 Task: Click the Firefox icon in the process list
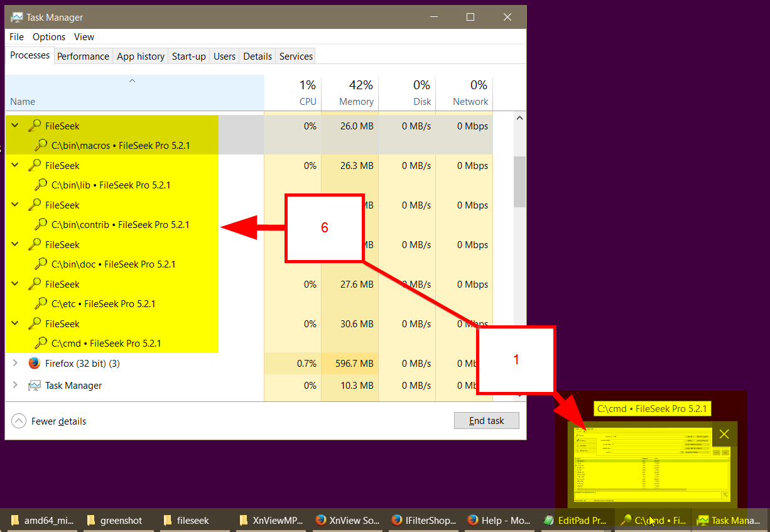pos(35,364)
